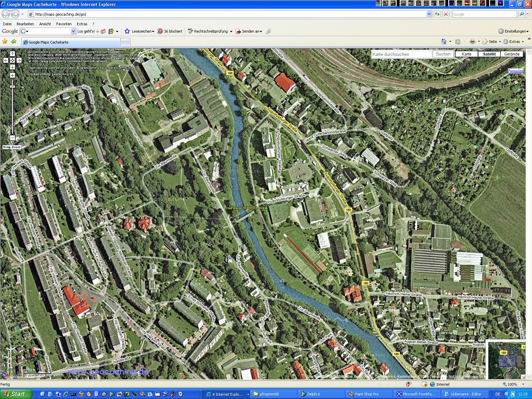This screenshot has height=399, width=532.
Task: Click the Suchen button
Action: click(443, 54)
